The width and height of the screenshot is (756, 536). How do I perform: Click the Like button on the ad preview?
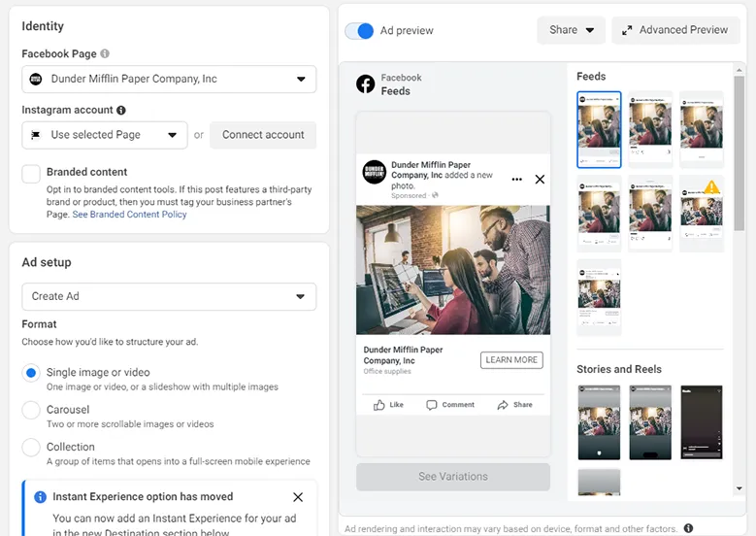coord(388,405)
